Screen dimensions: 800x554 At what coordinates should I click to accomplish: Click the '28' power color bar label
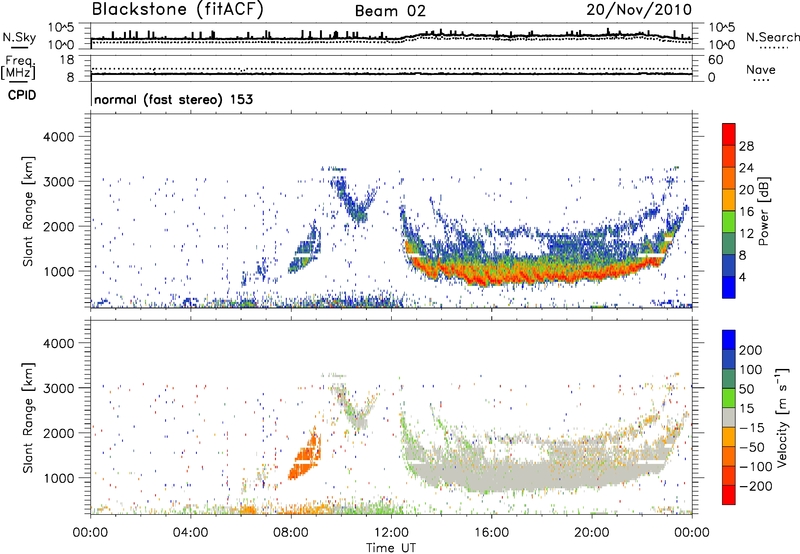(746, 146)
